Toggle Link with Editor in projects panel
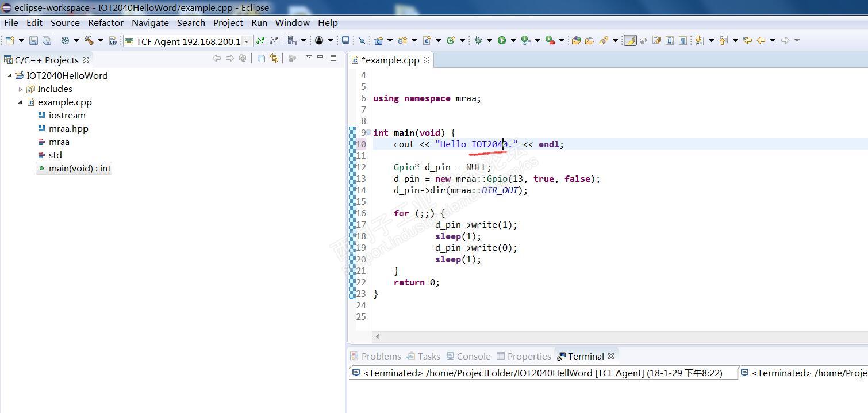The width and height of the screenshot is (868, 413). (274, 58)
